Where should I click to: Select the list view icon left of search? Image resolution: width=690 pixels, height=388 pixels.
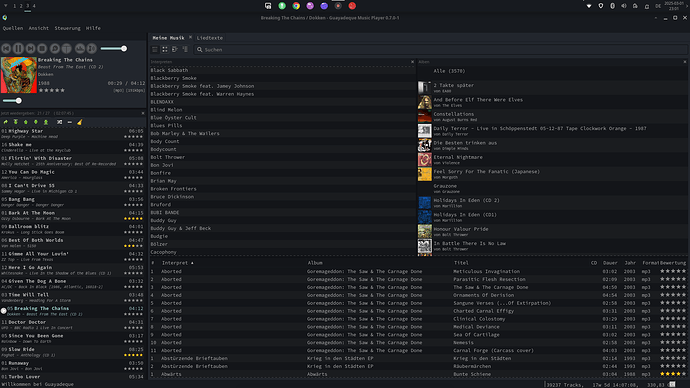click(x=155, y=49)
